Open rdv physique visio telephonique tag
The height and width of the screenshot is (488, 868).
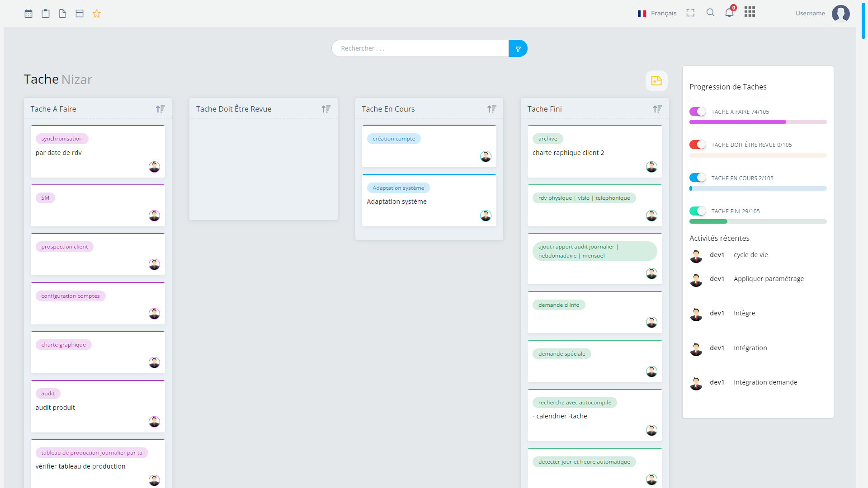click(584, 198)
